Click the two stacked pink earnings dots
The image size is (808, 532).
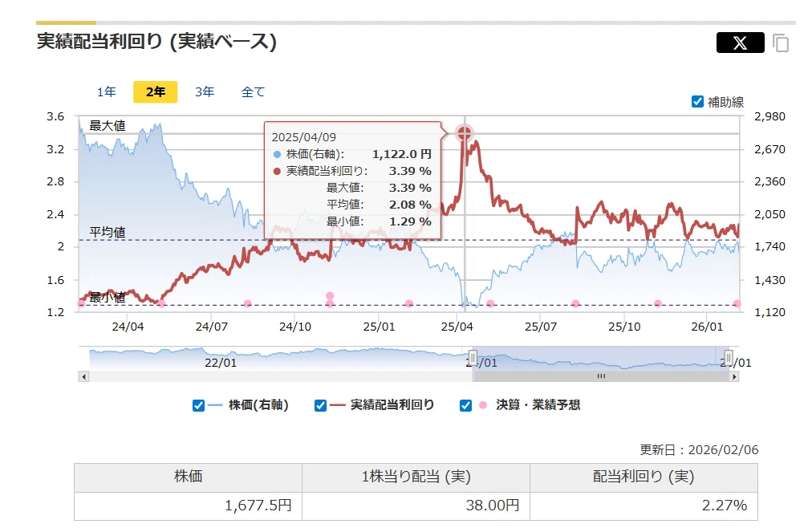tap(330, 299)
